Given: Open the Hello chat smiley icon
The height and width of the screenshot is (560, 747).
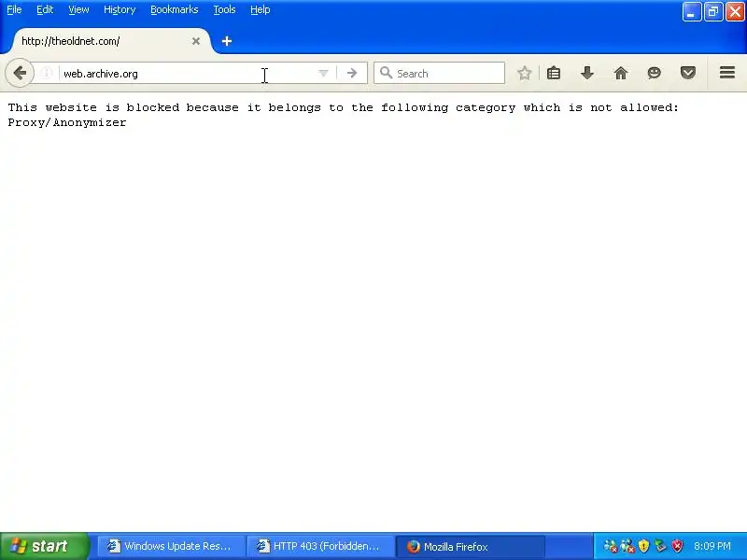Looking at the screenshot, I should pos(655,73).
